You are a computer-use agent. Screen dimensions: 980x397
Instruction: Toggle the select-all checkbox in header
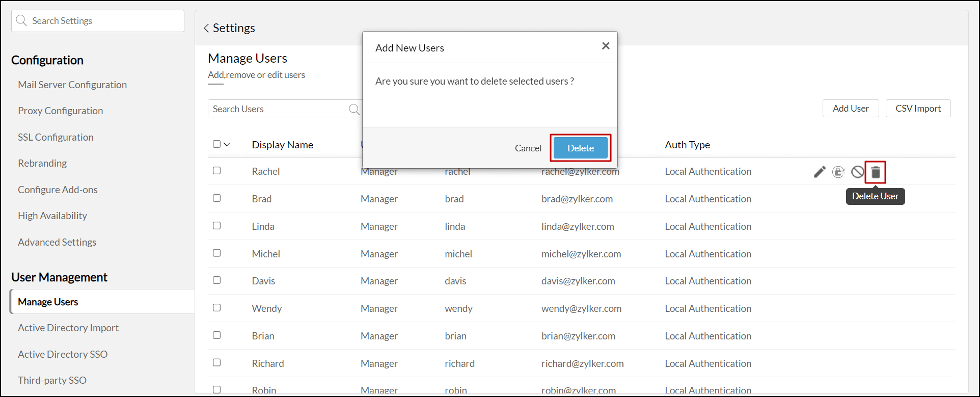pos(216,144)
